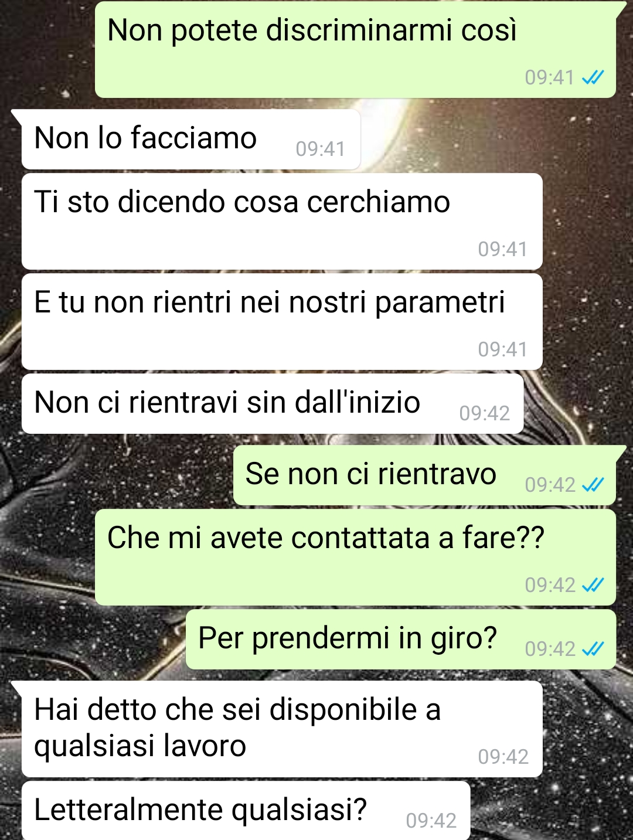The width and height of the screenshot is (633, 840).
Task: Select the sent message 'Se non ci rientravo'
Action: point(424,475)
